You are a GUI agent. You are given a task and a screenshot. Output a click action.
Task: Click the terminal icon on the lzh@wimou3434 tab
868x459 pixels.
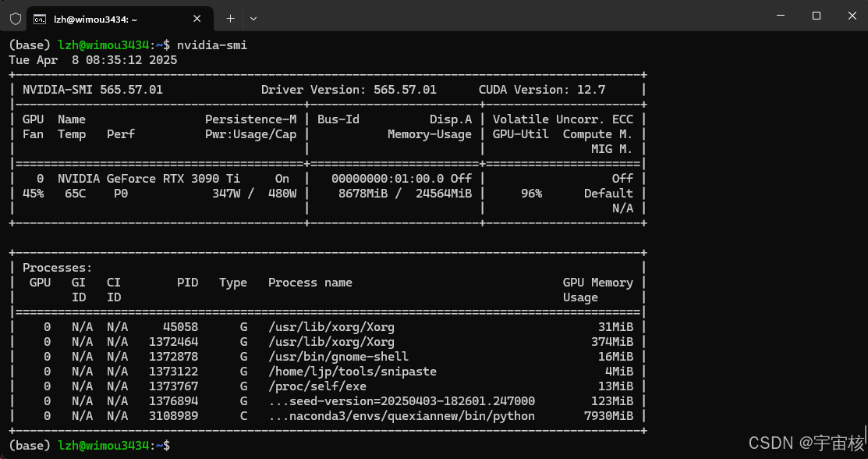coord(40,20)
